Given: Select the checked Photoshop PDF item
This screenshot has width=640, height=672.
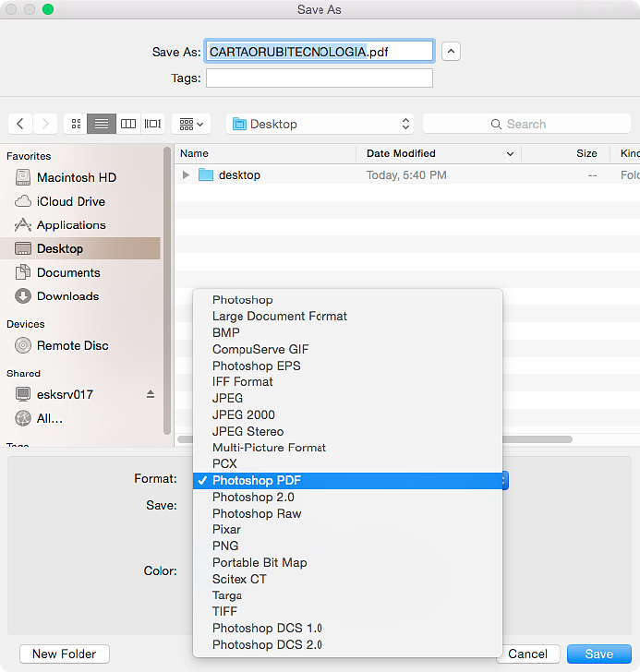Looking at the screenshot, I should coord(347,480).
